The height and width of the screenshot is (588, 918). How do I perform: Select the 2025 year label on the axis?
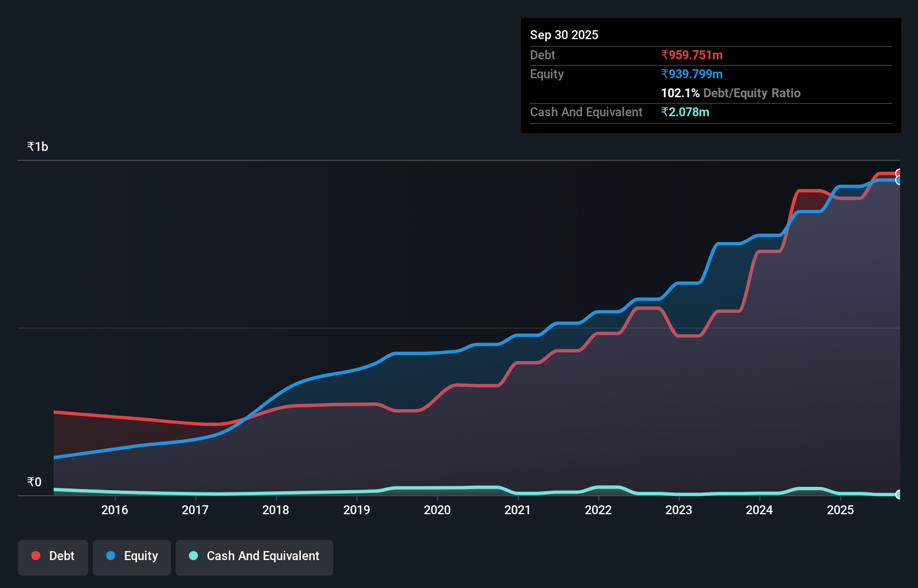[x=841, y=510]
